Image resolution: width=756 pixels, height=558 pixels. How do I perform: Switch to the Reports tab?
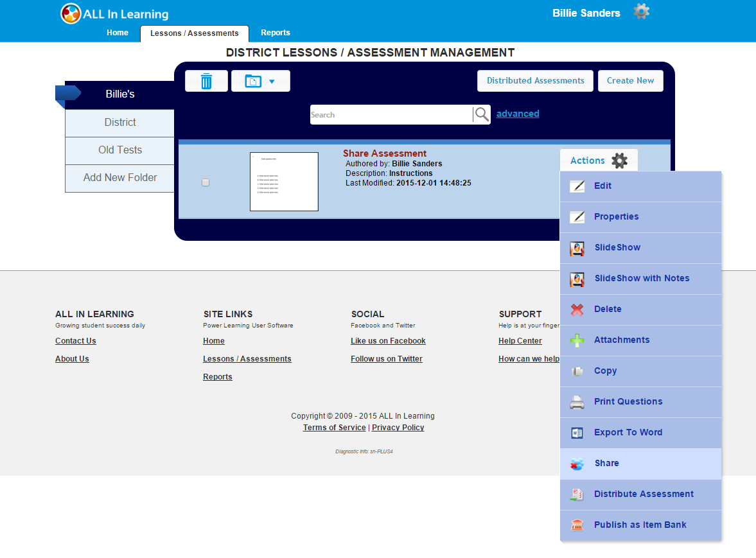click(275, 33)
